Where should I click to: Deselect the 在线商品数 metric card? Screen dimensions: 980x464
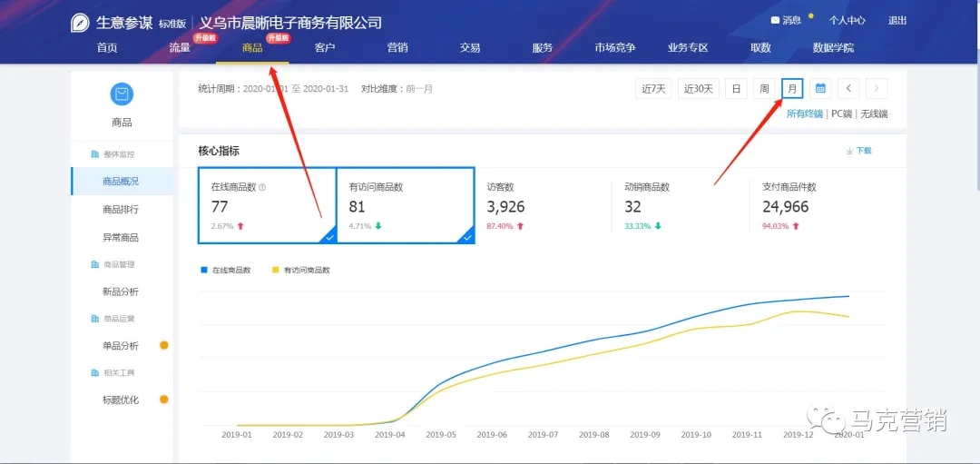267,205
